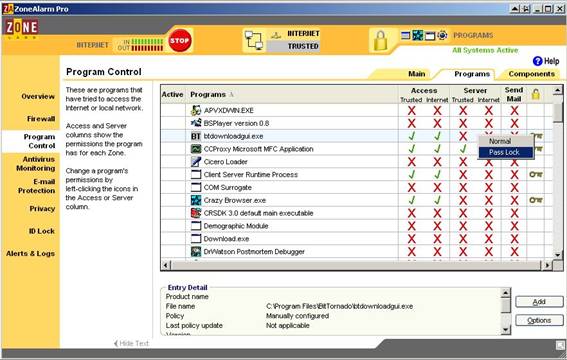Viewport: 567px width, 360px height.
Task: Toggle Trusted server permission for COM Surrogate
Action: (463, 188)
